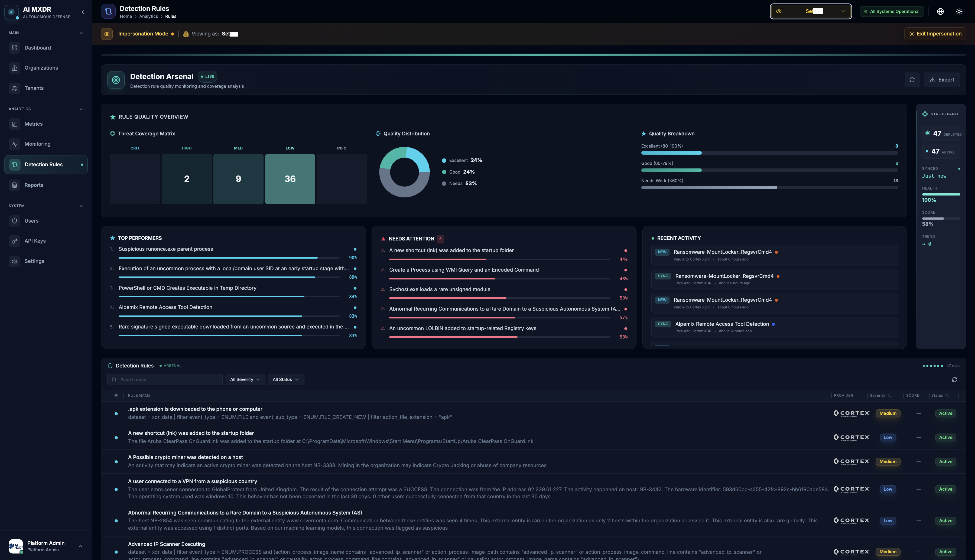
Task: Open Organizations building icon in sidebar
Action: [x=14, y=68]
